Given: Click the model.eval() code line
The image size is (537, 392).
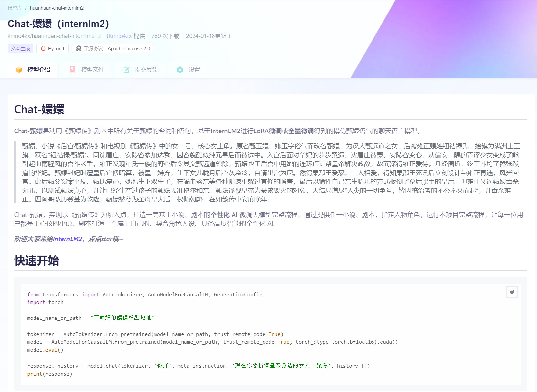Looking at the screenshot, I should tap(45, 350).
